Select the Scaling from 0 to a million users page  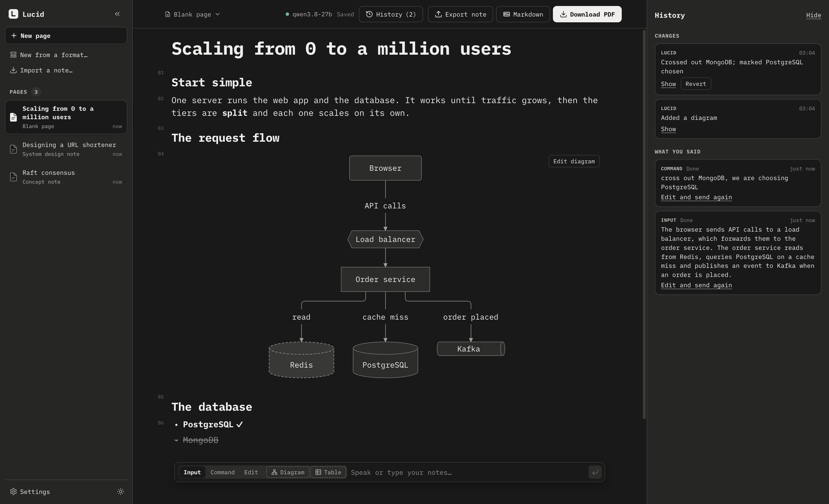tap(66, 117)
